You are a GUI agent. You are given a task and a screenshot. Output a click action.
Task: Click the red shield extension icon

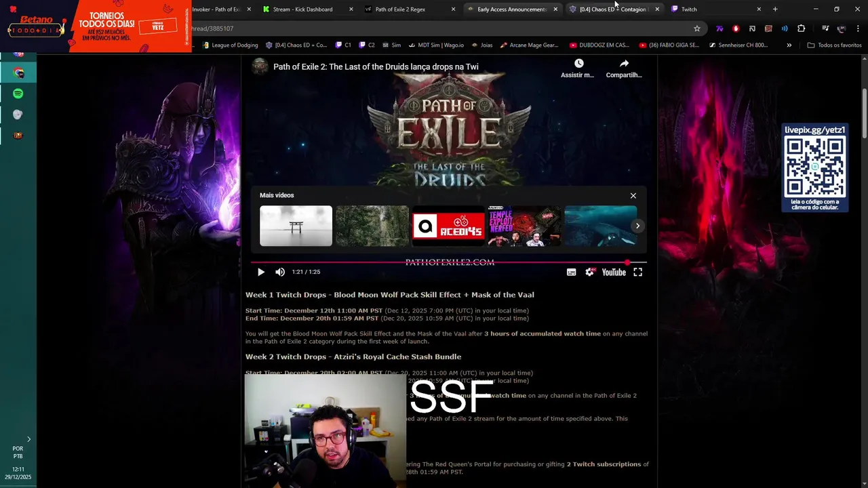pos(736,28)
